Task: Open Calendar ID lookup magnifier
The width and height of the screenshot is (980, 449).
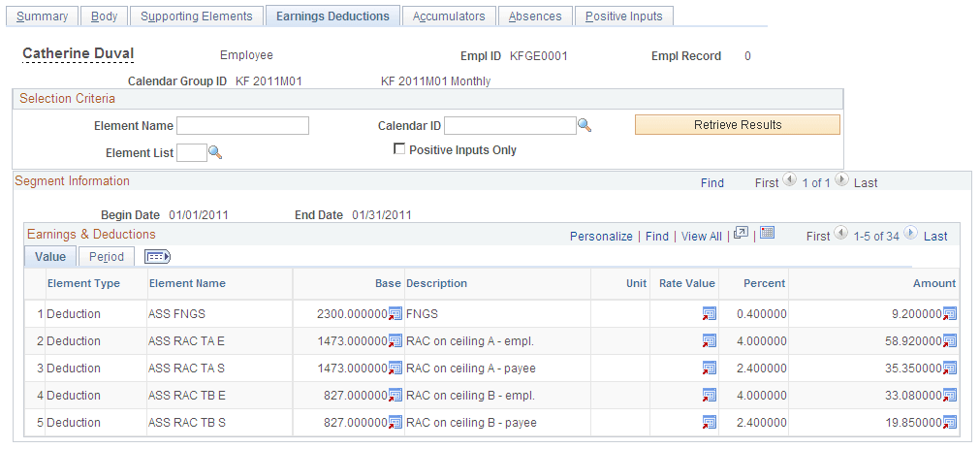Action: coord(585,126)
